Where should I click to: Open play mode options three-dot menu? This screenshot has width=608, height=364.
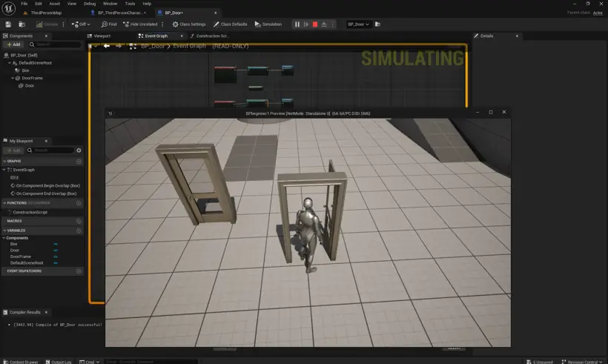(x=332, y=24)
